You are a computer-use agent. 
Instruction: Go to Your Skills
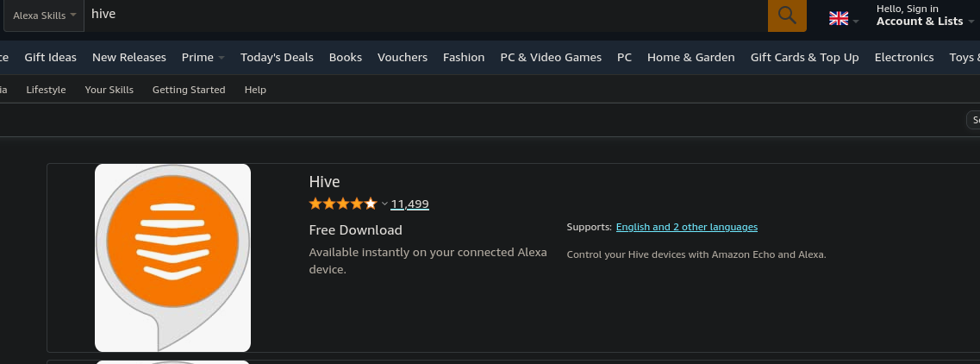(x=109, y=90)
